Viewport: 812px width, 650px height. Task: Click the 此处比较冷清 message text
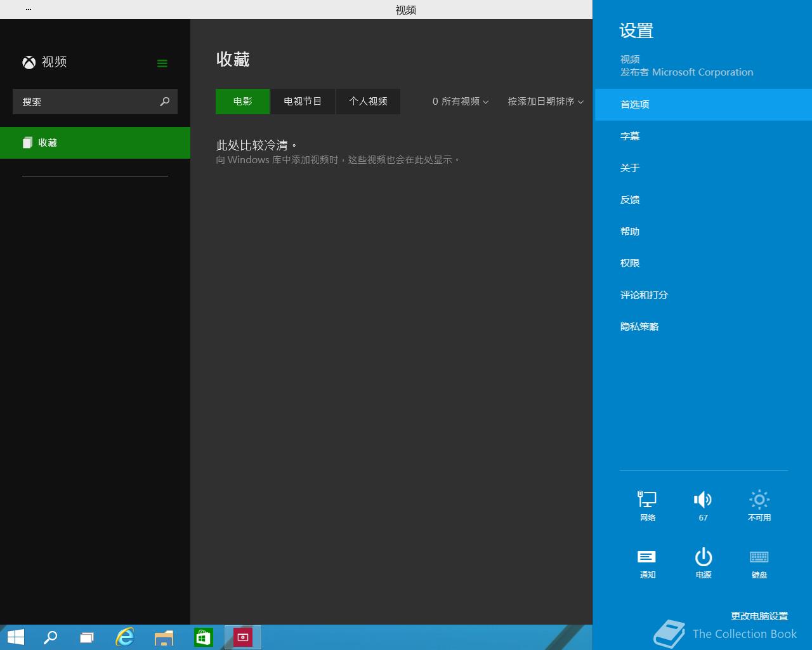point(257,145)
